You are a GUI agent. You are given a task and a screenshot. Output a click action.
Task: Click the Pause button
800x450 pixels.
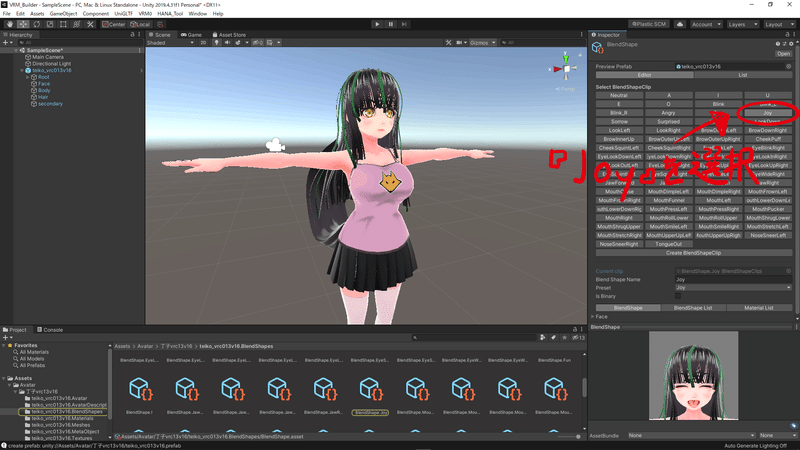point(391,24)
